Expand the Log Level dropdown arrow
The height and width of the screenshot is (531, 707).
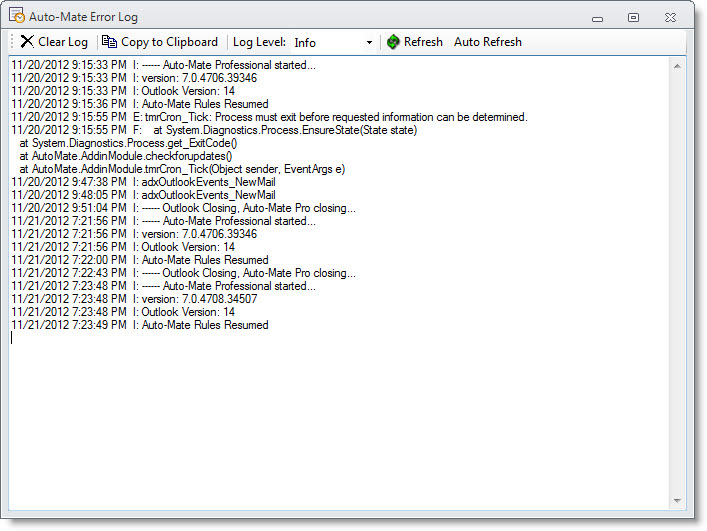pos(369,43)
